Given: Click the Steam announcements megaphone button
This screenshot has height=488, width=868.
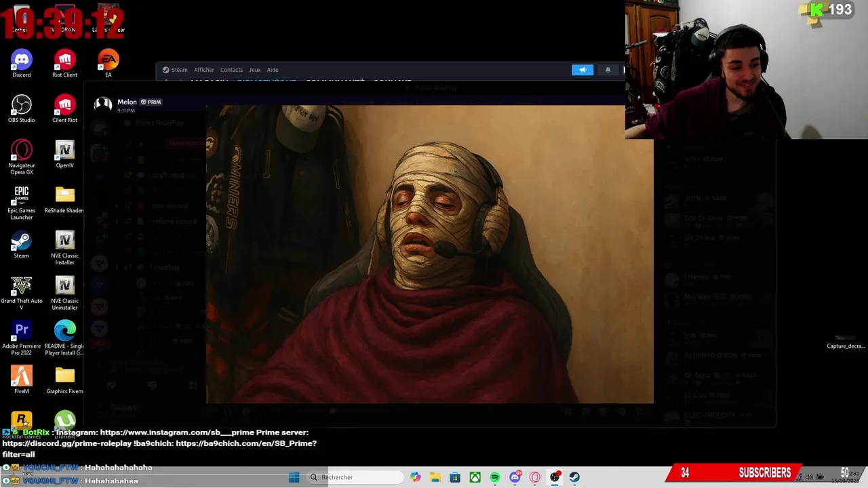Looking at the screenshot, I should point(583,70).
